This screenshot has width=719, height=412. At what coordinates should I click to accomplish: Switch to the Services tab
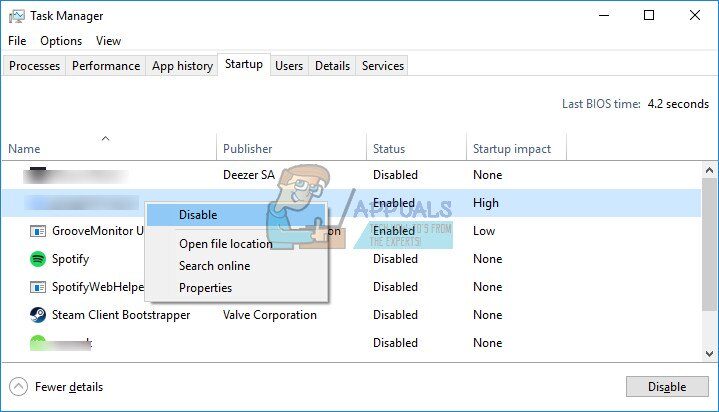[382, 66]
